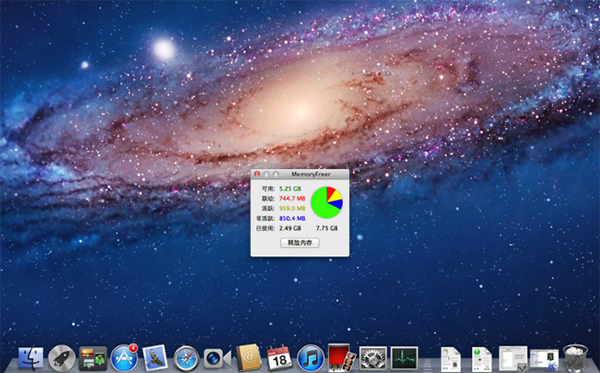Launch Safari compass icon in Dock
This screenshot has width=600, height=373.
click(x=186, y=359)
